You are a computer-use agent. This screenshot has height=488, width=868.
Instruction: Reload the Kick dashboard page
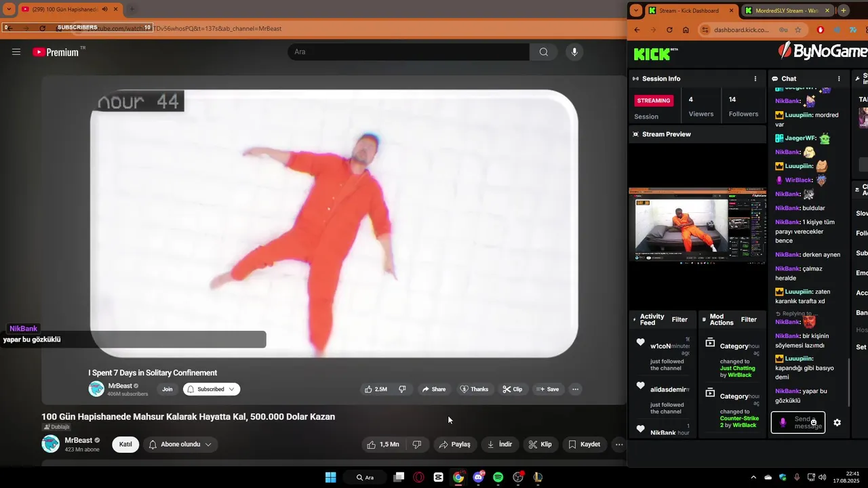pos(669,30)
